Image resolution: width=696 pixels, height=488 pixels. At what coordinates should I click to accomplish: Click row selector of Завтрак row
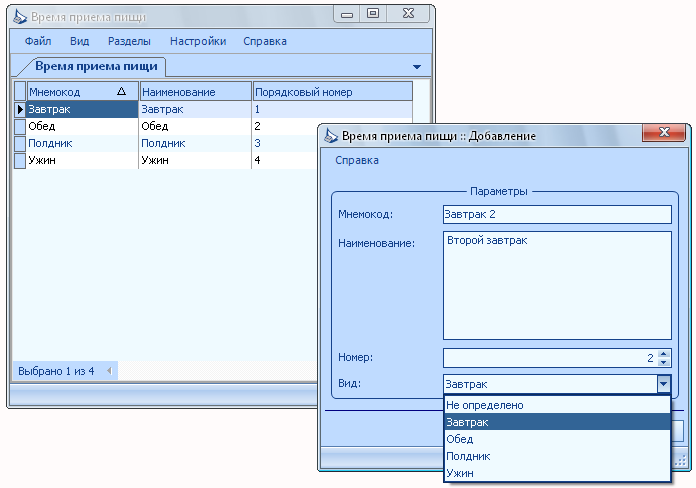(x=20, y=109)
